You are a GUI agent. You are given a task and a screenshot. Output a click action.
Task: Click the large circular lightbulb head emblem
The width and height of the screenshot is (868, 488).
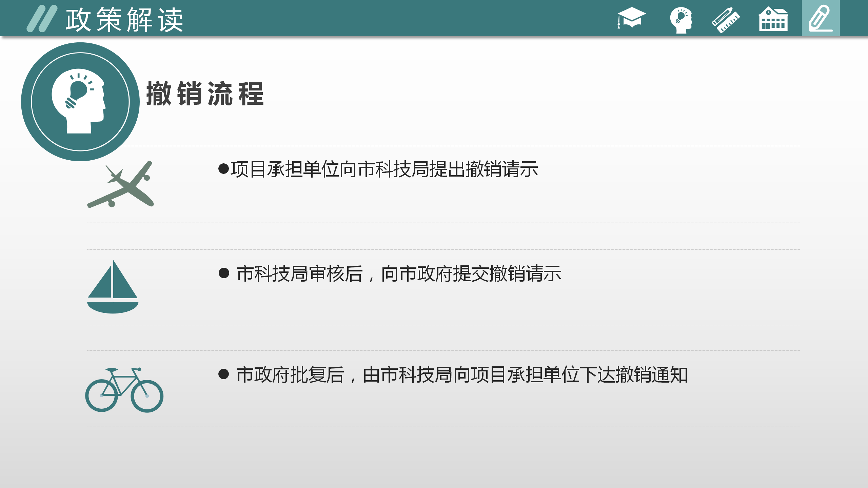pos(80,102)
